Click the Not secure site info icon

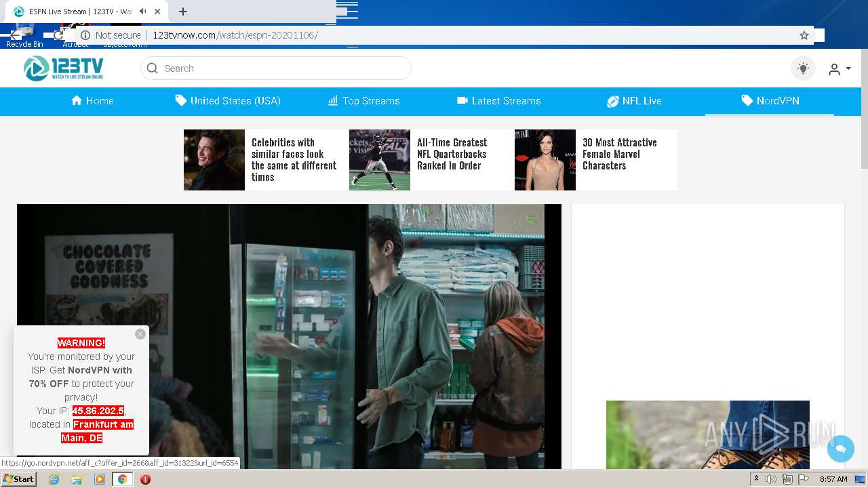[x=85, y=35]
